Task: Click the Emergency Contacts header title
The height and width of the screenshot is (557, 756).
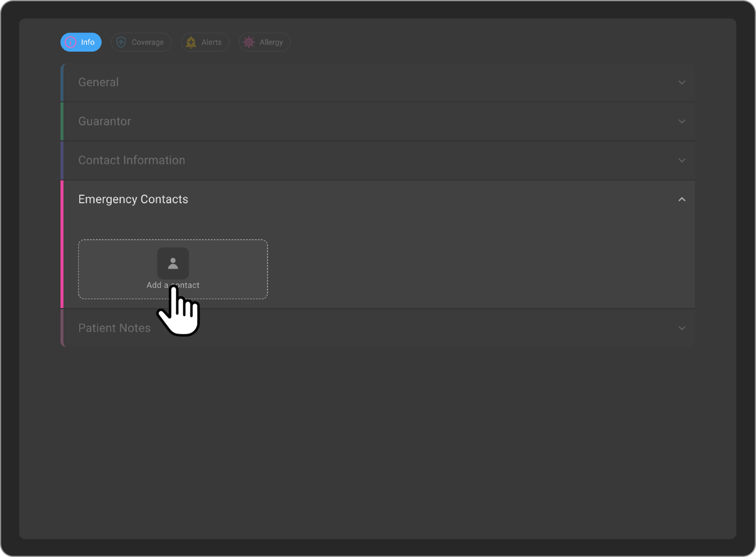Action: 133,199
